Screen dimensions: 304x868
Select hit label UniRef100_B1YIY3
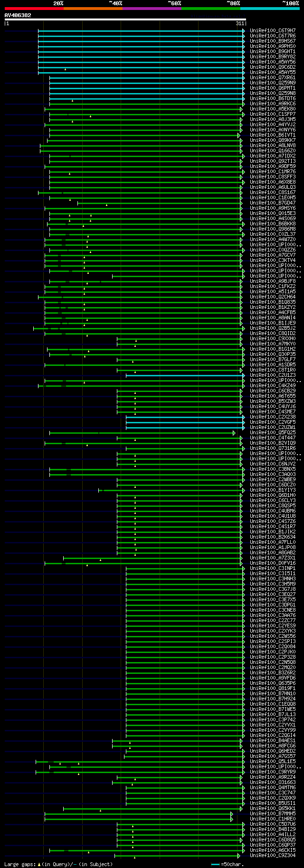[x=273, y=490]
